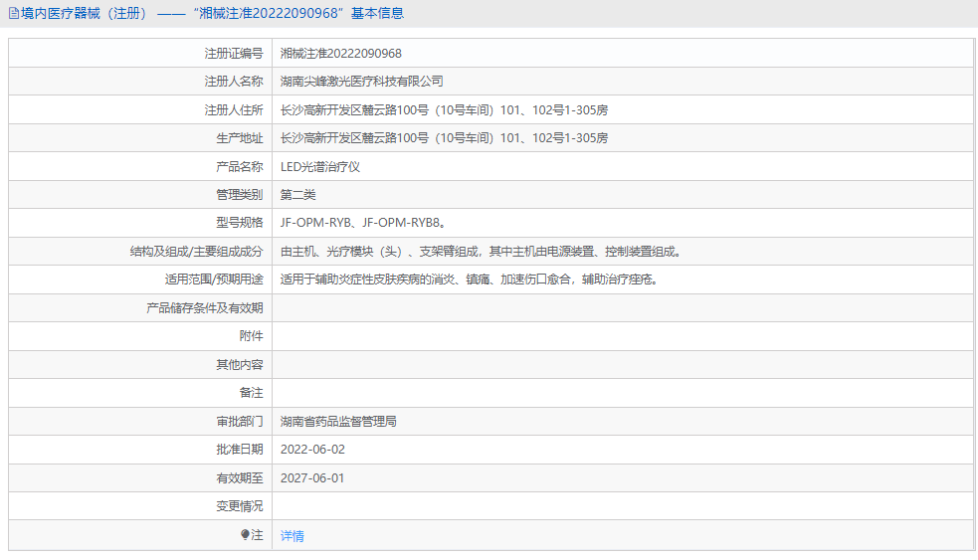Click the 注册人住所 label
The width and height of the screenshot is (978, 560).
(x=234, y=110)
